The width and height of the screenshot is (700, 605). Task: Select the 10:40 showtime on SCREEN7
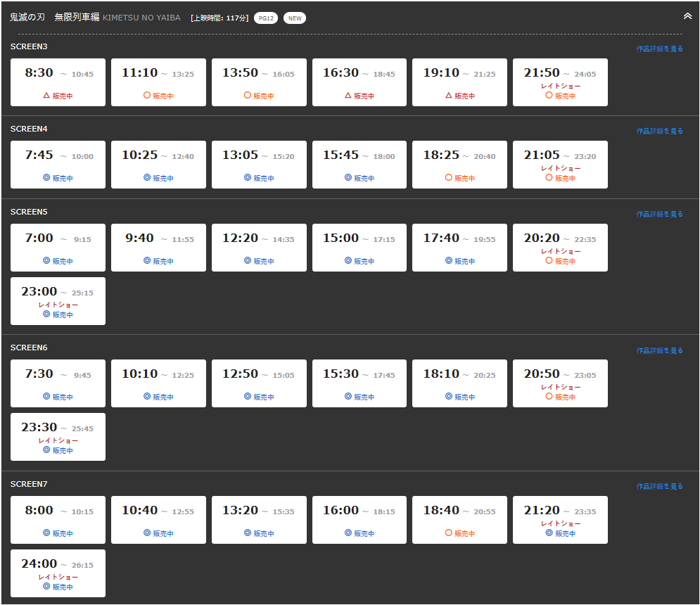[x=158, y=520]
